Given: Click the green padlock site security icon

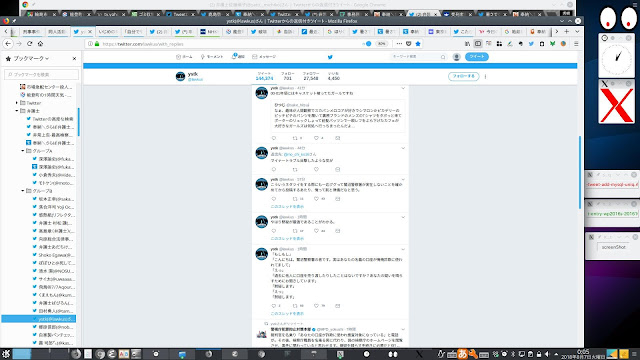Looking at the screenshot, I should (97, 44).
